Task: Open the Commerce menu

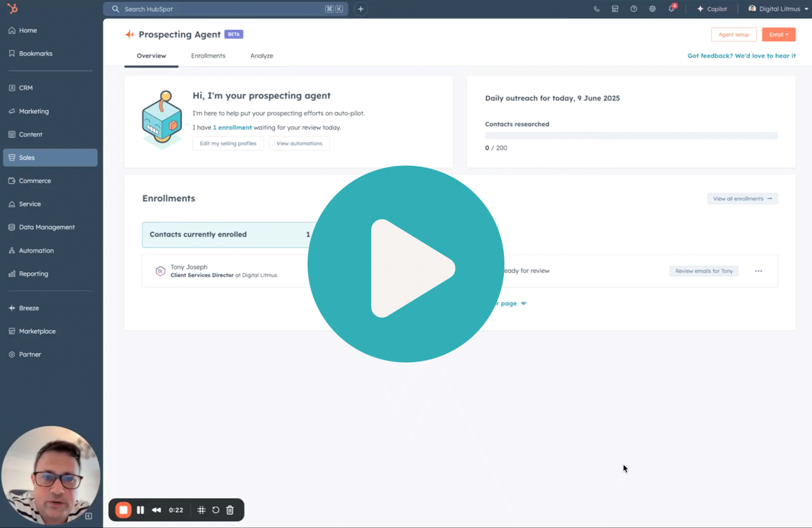Action: (29, 181)
